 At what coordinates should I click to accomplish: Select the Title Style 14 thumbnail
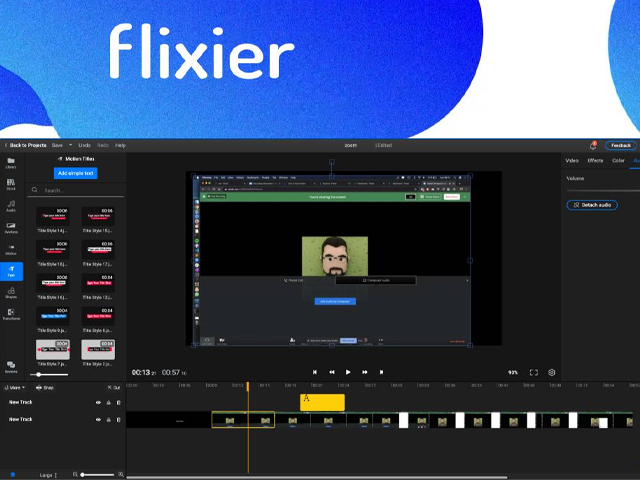[x=53, y=216]
